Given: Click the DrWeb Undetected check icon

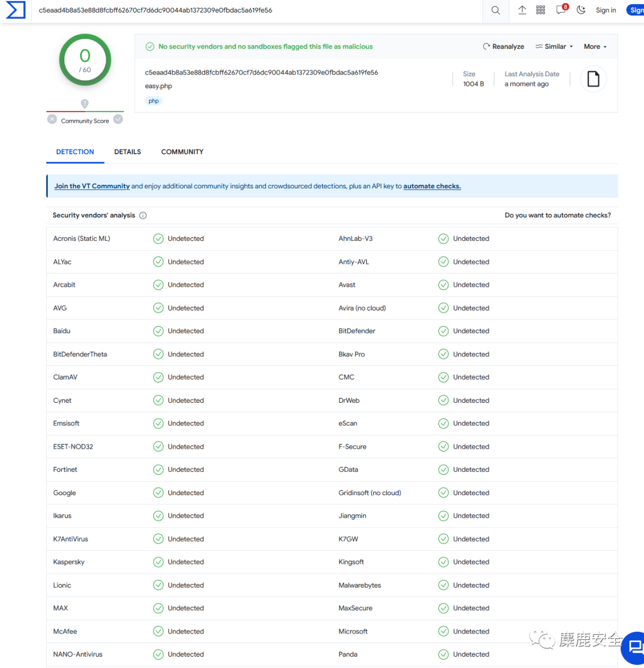Looking at the screenshot, I should [x=443, y=400].
